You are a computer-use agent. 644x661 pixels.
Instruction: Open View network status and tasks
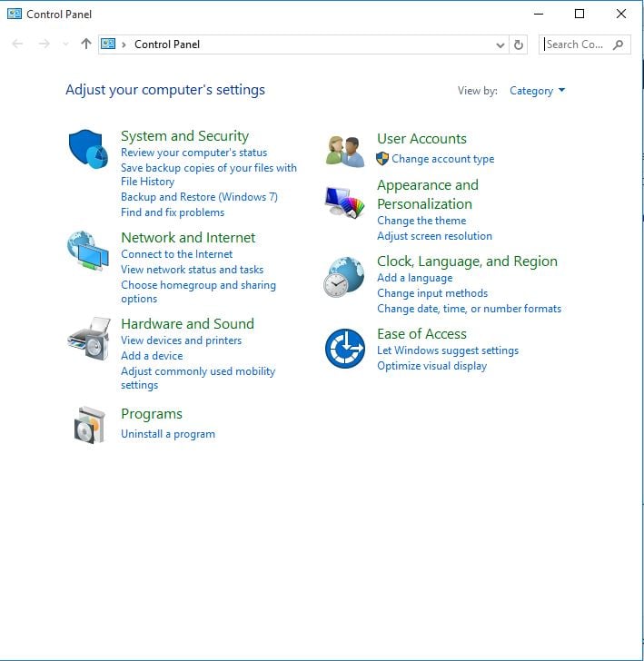(x=193, y=270)
